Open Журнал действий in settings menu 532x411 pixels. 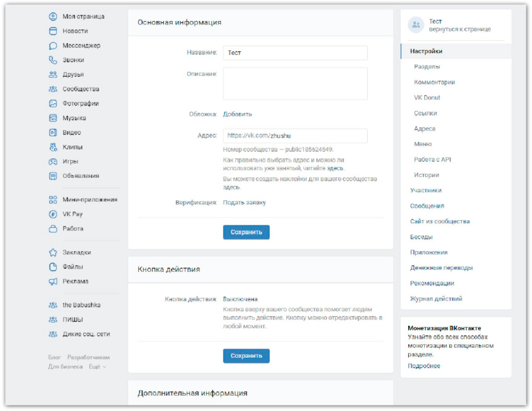pos(436,298)
